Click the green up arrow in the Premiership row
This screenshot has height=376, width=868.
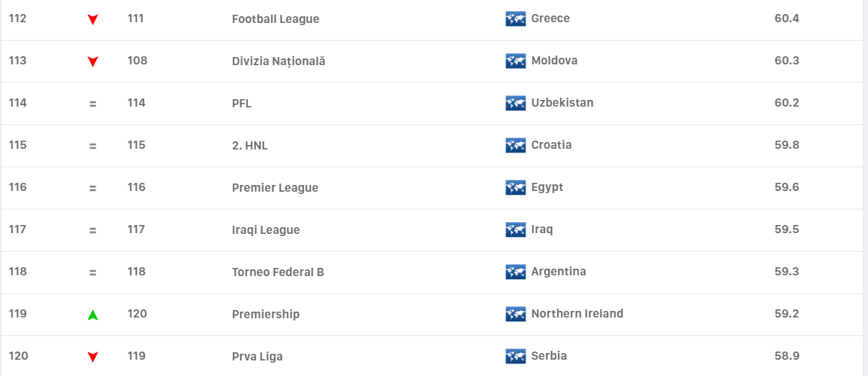tap(92, 315)
